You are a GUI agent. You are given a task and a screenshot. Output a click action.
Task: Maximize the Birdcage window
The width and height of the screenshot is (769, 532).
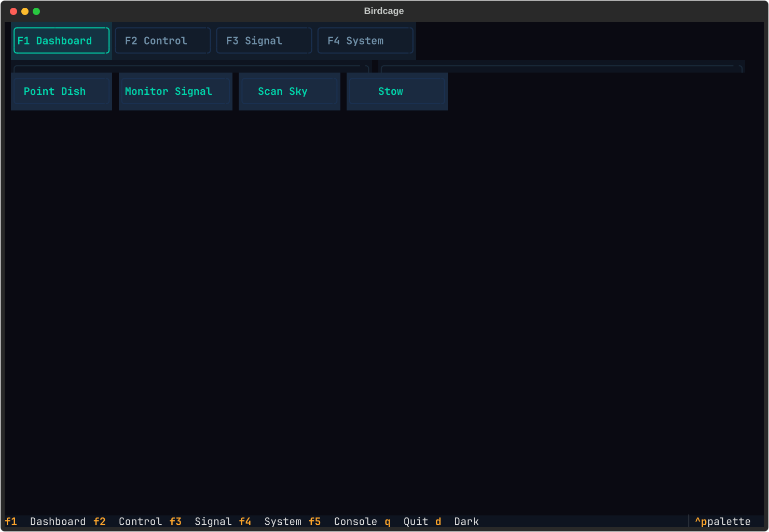coord(36,11)
